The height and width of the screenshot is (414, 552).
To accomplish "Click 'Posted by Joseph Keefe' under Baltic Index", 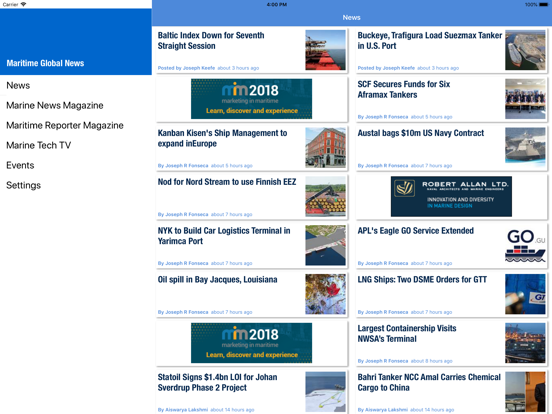I will click(x=186, y=68).
